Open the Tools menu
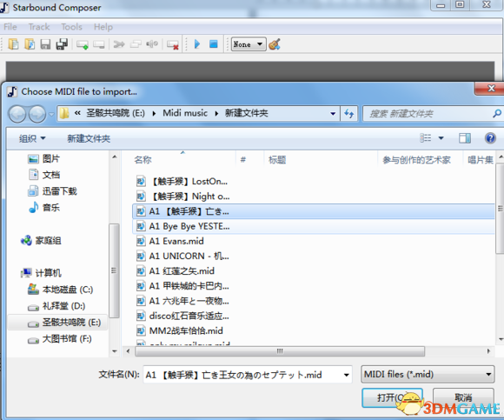Screen dimensions: 504x420 point(71,27)
